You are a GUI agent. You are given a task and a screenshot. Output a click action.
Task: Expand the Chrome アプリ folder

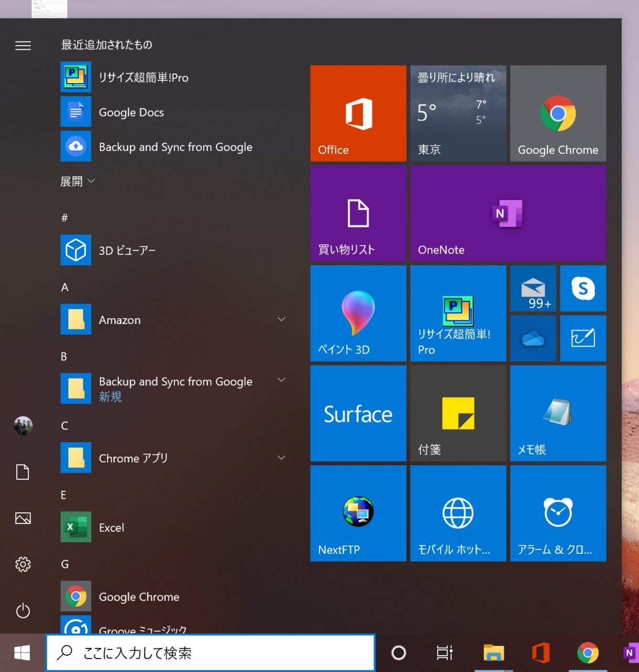[x=281, y=458]
